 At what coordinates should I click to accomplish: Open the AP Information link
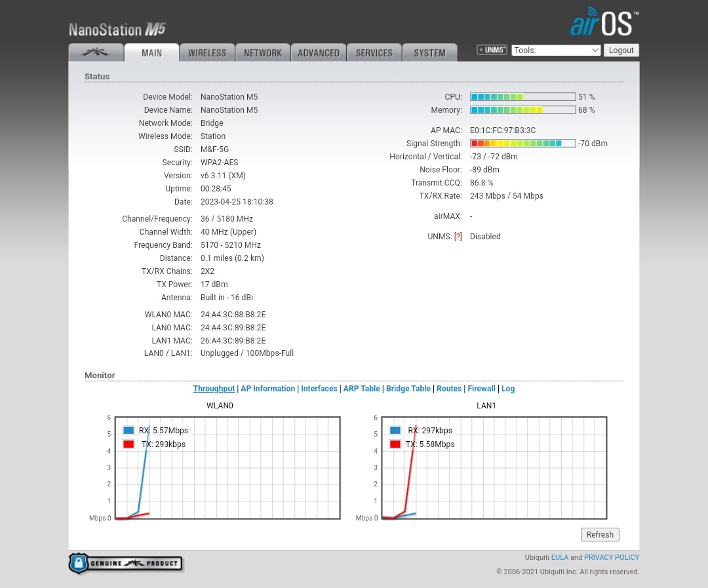(x=267, y=388)
